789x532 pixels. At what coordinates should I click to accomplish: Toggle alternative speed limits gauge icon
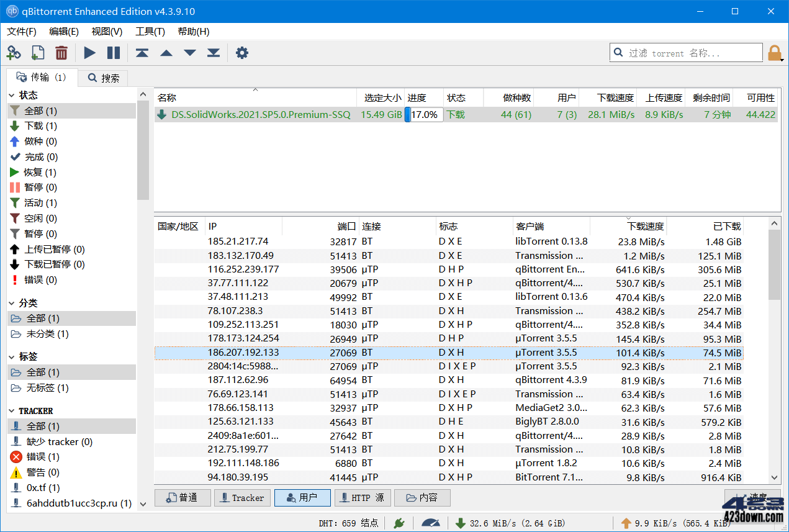(430, 523)
